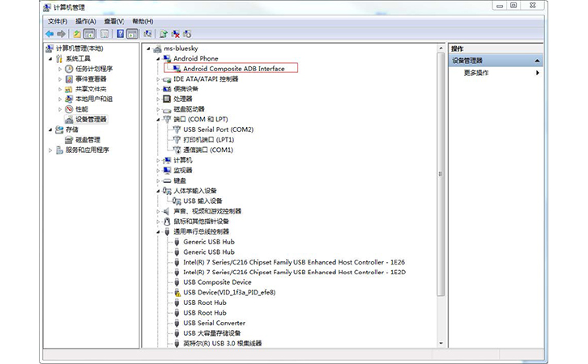Collapse the 端口 (COM 和 LPT) category
The height and width of the screenshot is (364, 588).
point(158,120)
